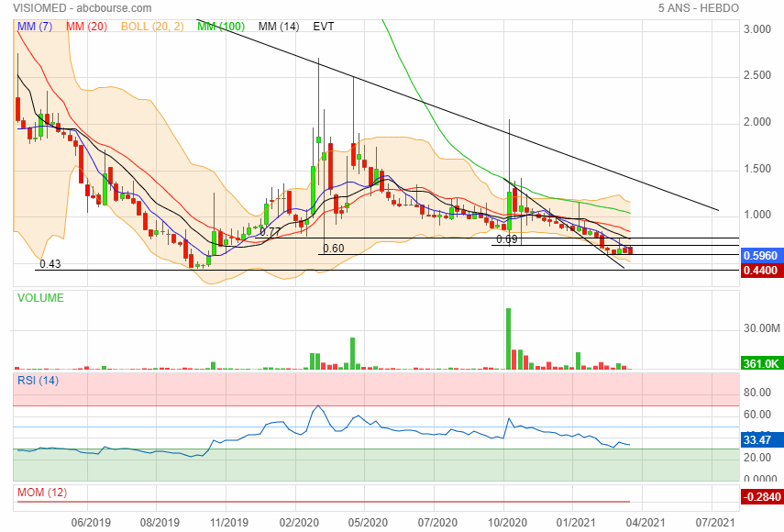784x532 pixels.
Task: Click the 30.00M volume axis label
Action: 761,328
